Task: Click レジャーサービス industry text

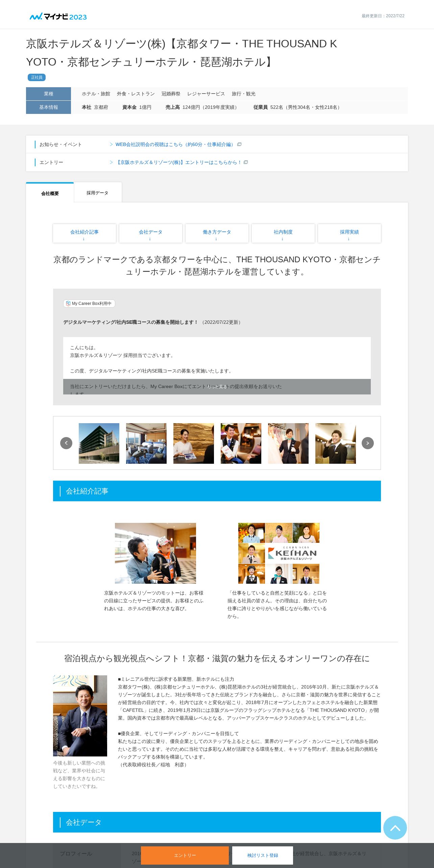Action: pos(206,94)
